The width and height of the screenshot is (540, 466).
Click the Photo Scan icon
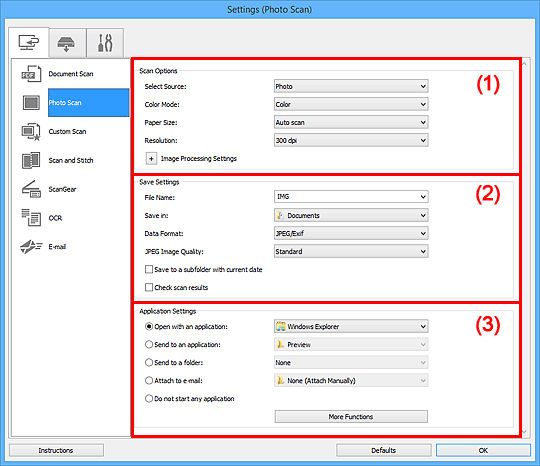31,103
